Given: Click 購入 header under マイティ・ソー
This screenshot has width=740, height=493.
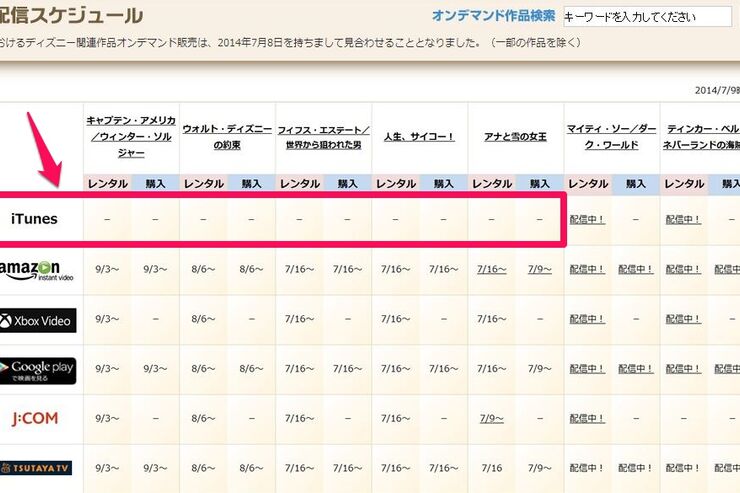Looking at the screenshot, I should (x=636, y=184).
